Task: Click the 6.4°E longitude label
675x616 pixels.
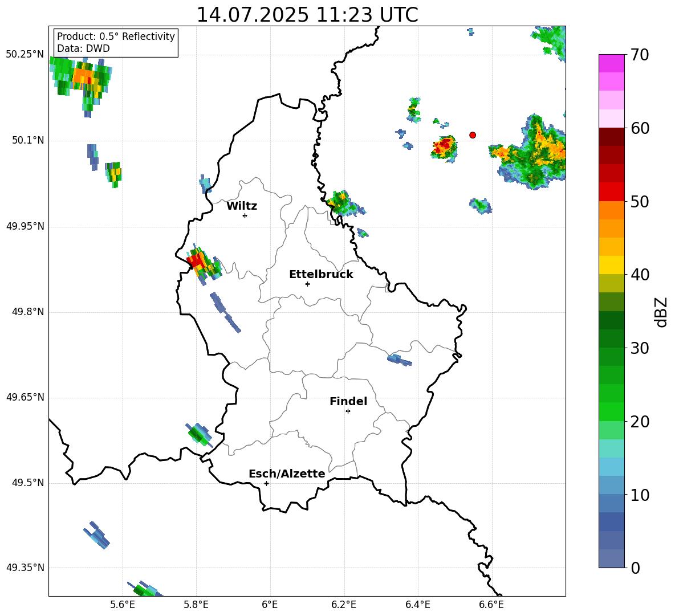Action: 417,605
